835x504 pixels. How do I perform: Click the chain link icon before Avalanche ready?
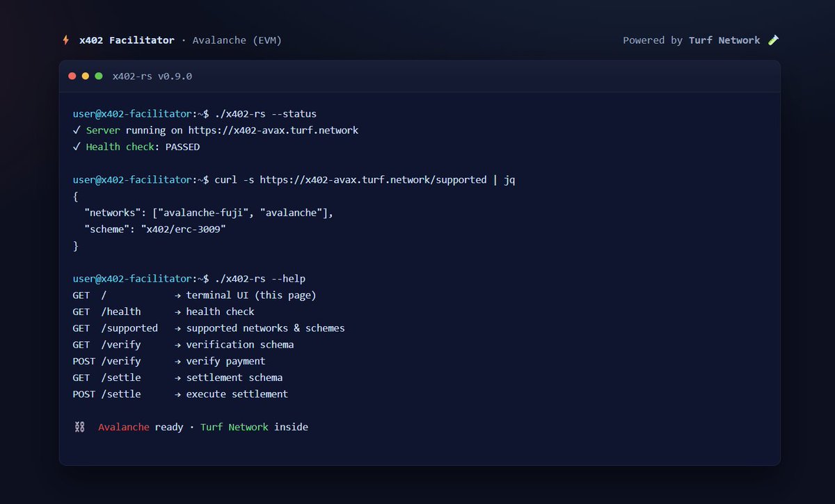tap(79, 427)
